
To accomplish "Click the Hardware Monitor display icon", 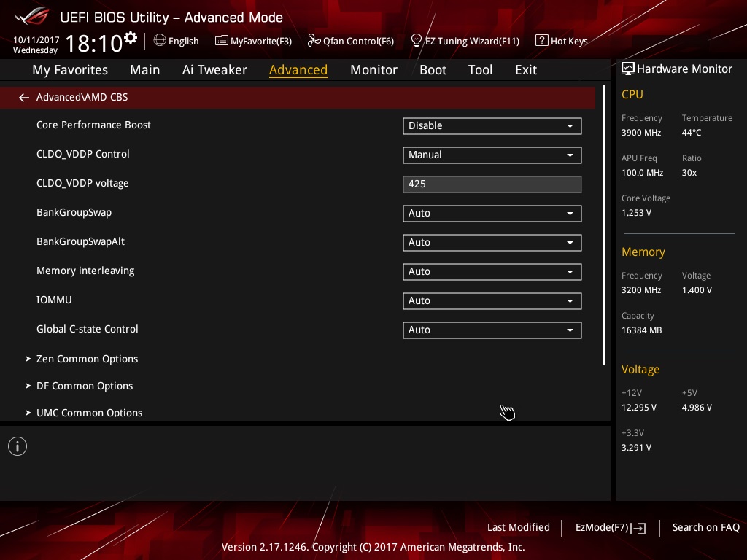I will coord(628,69).
